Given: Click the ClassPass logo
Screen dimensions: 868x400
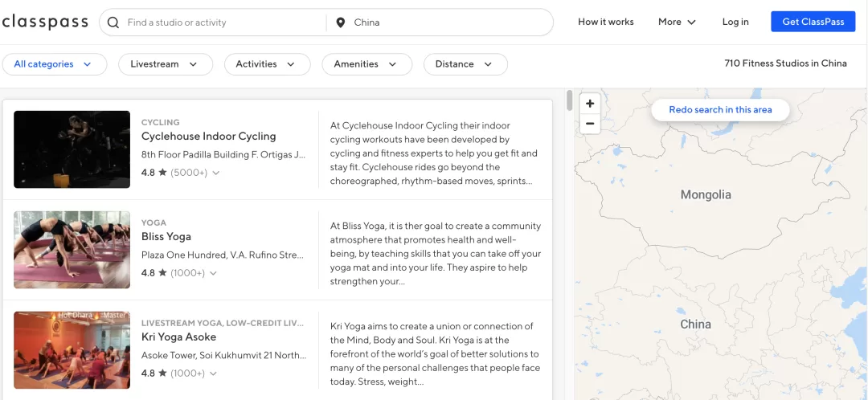Looking at the screenshot, I should click(x=44, y=22).
